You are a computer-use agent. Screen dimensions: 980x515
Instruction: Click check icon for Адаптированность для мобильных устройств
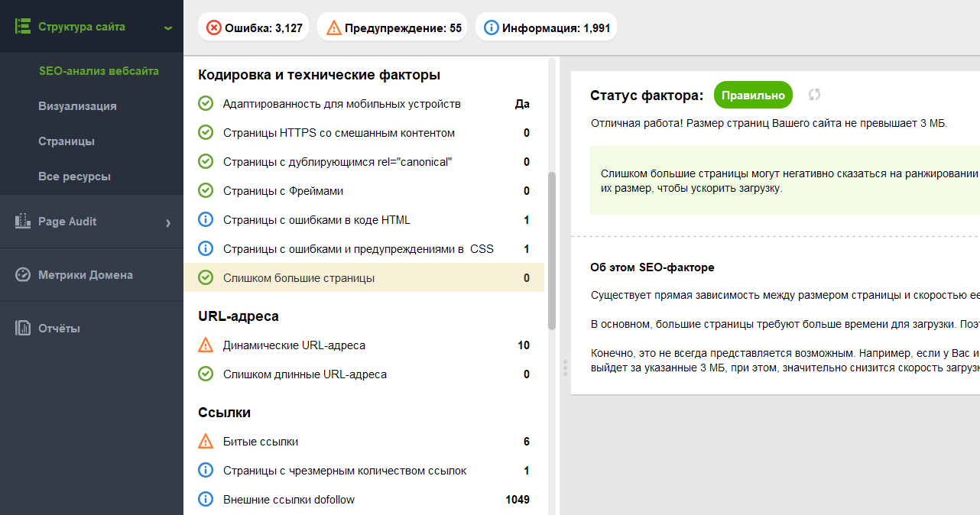click(206, 103)
